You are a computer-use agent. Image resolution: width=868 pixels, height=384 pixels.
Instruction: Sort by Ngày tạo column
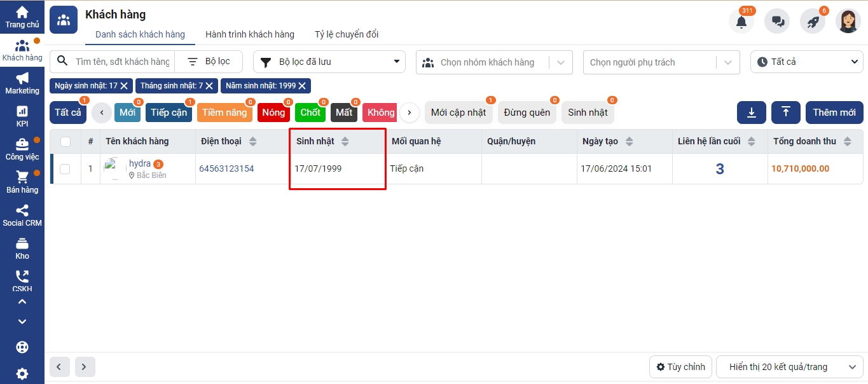tap(630, 141)
